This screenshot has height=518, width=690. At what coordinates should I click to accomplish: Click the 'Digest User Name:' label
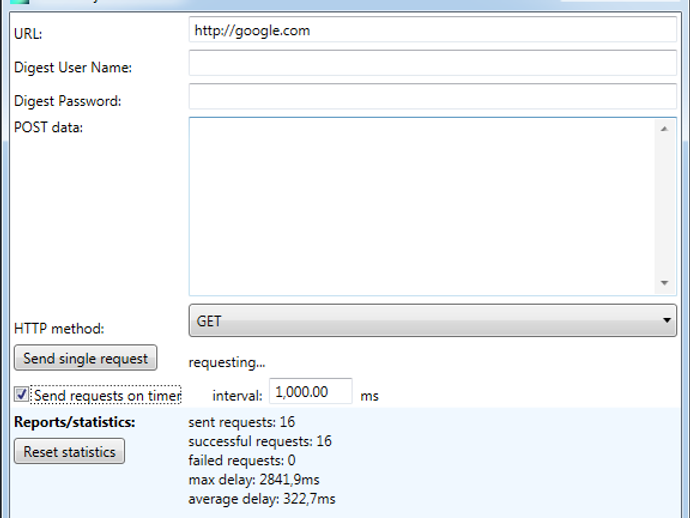[x=73, y=67]
